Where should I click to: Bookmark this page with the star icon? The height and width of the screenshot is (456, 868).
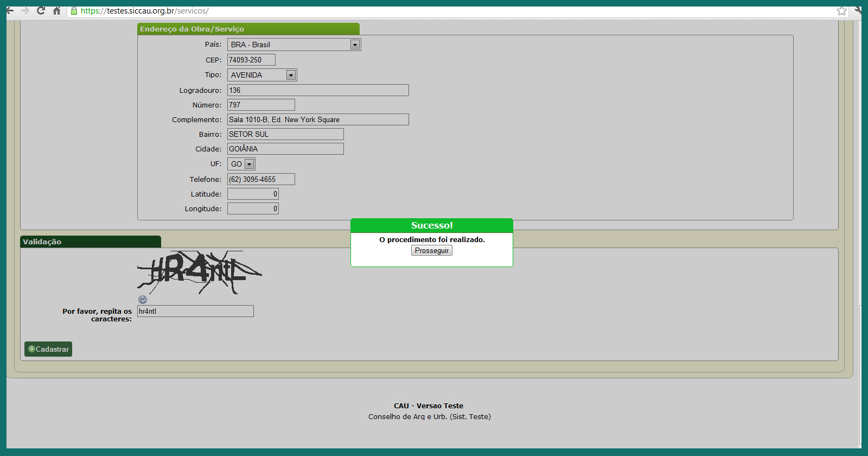point(841,11)
